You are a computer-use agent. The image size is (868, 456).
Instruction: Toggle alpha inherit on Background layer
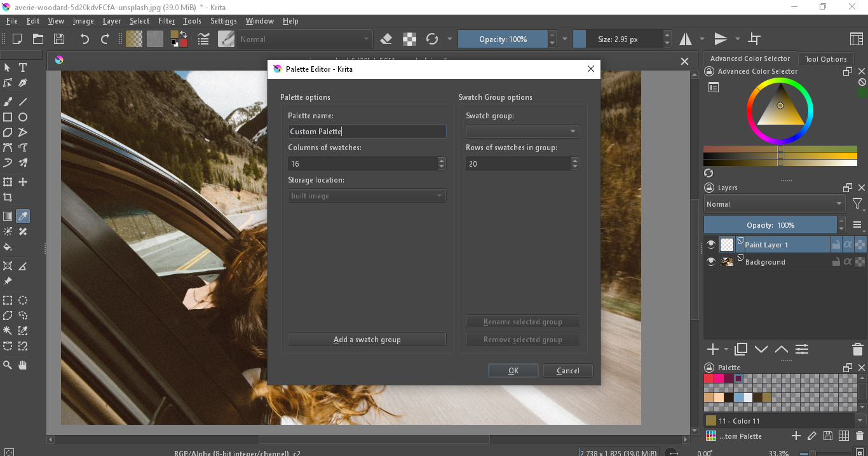(848, 261)
